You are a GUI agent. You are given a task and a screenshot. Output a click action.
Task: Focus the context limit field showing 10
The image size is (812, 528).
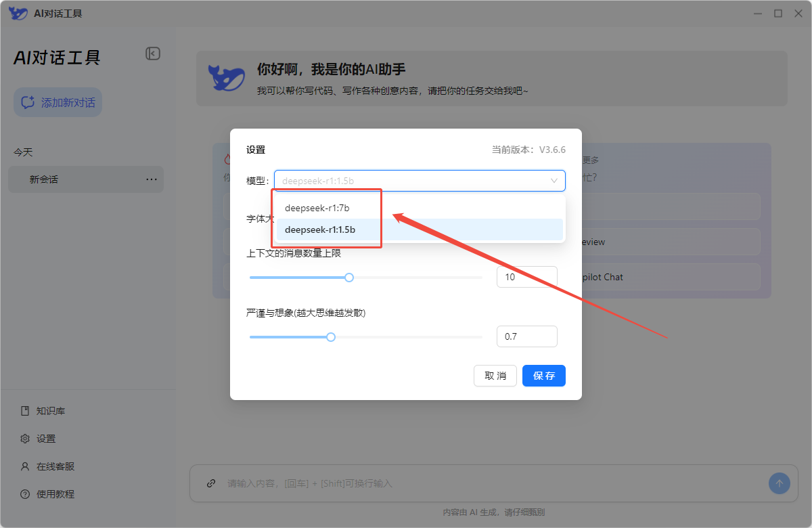[527, 277]
